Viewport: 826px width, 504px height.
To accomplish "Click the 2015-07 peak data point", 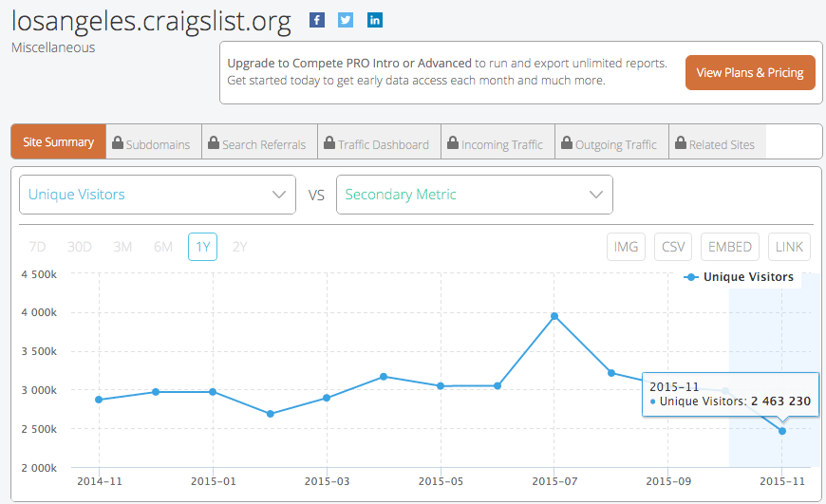I will point(554,316).
